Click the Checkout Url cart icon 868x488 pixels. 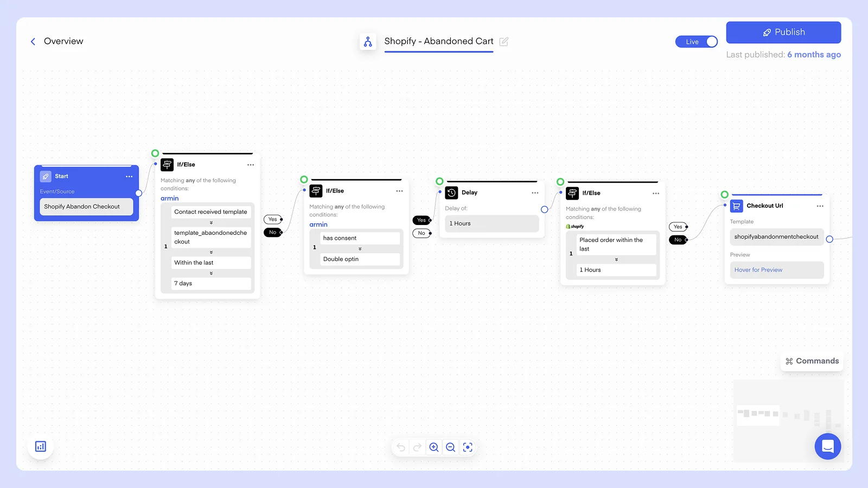[736, 206]
